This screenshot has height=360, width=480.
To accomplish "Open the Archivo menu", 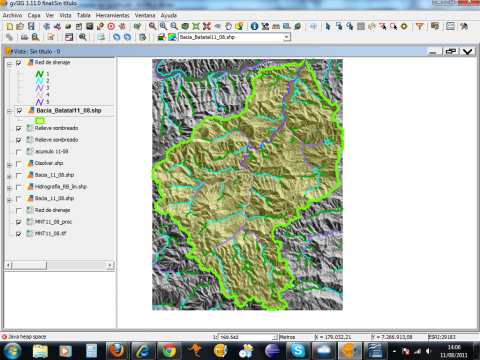I will tap(12, 15).
